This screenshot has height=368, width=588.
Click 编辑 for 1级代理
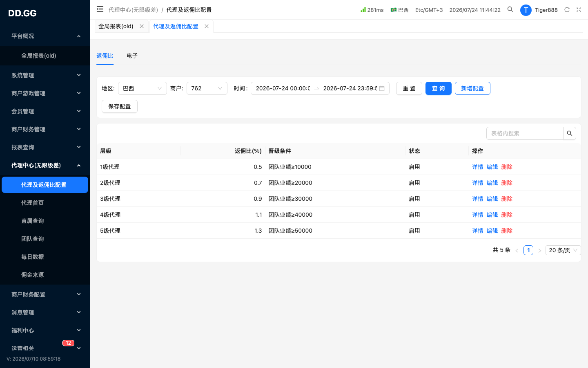tap(492, 167)
